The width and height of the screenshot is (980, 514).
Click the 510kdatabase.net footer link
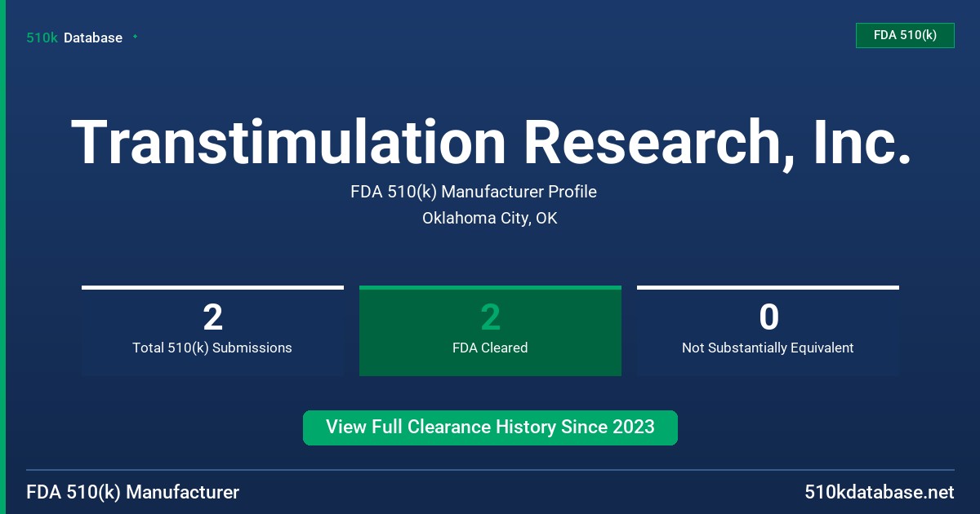879,493
